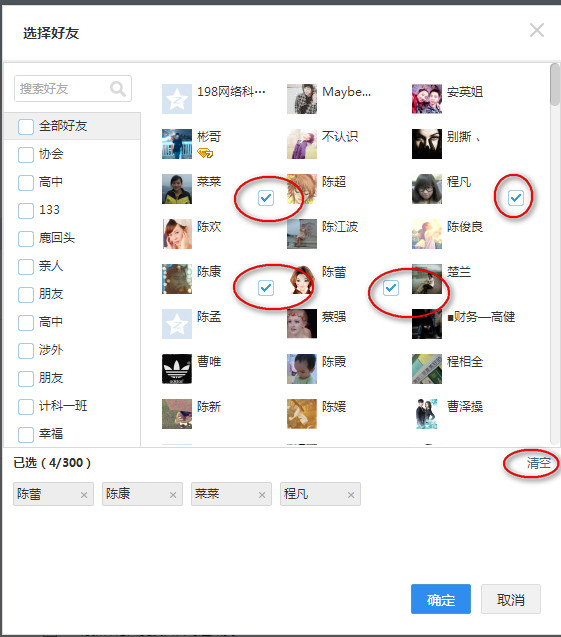Select the star avatar of 198网络科
561x637 pixels.
click(177, 99)
